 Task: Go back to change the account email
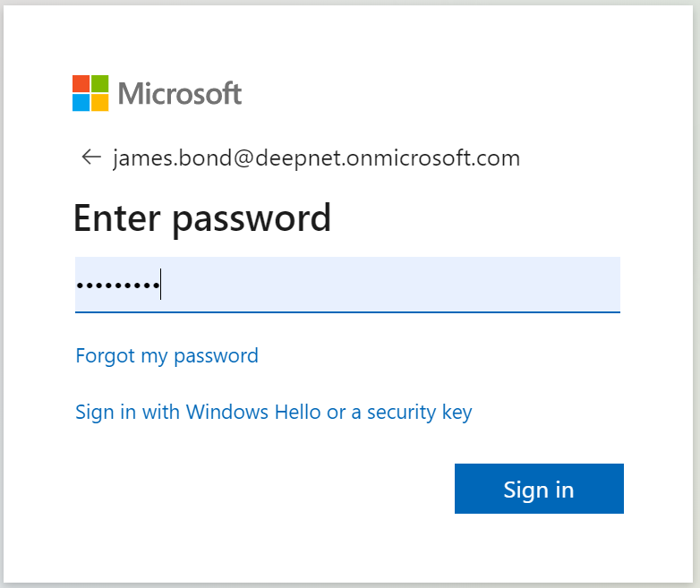tap(90, 158)
